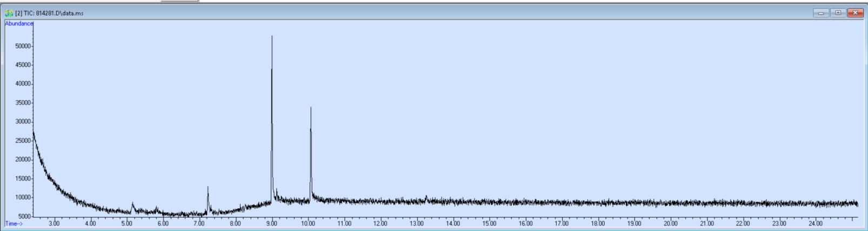Click the 50000 abundance tick label
The width and height of the screenshot is (868, 231).
coord(22,46)
